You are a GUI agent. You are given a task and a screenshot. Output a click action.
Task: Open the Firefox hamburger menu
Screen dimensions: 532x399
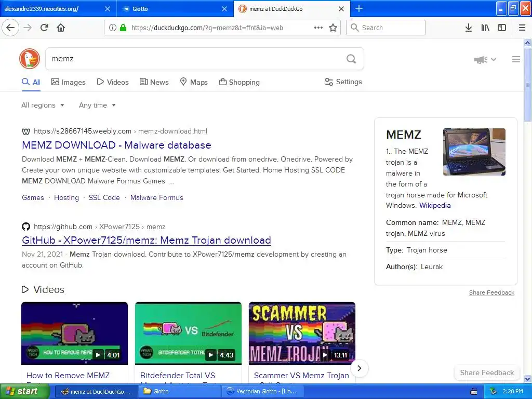pos(522,28)
